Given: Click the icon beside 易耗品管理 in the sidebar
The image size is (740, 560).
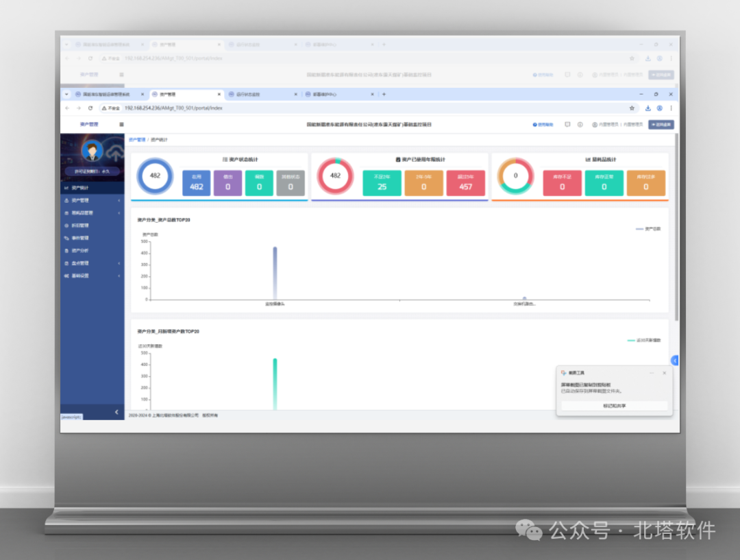Looking at the screenshot, I should click(66, 213).
